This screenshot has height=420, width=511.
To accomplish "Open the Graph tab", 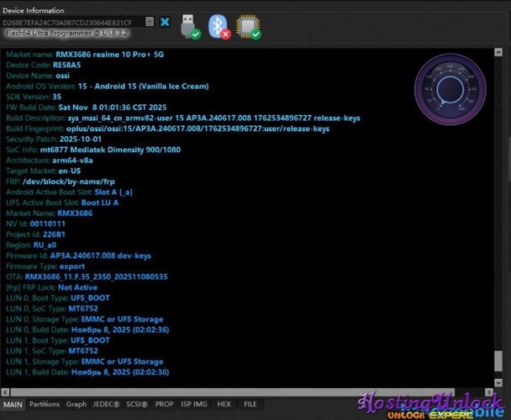I will 76,404.
